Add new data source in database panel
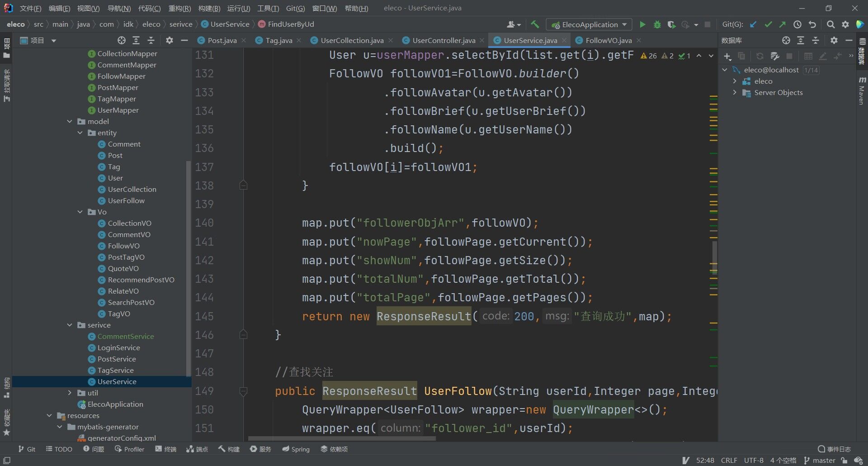This screenshot has height=466, width=868. 727,56
